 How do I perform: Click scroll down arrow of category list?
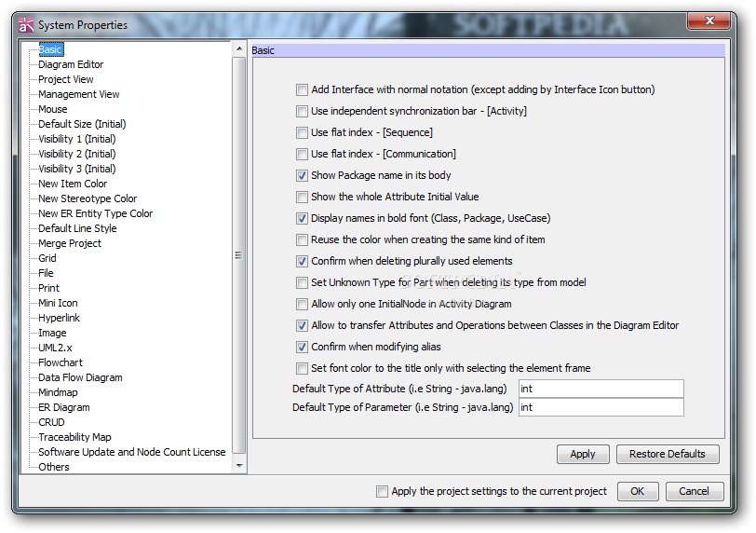[x=239, y=466]
